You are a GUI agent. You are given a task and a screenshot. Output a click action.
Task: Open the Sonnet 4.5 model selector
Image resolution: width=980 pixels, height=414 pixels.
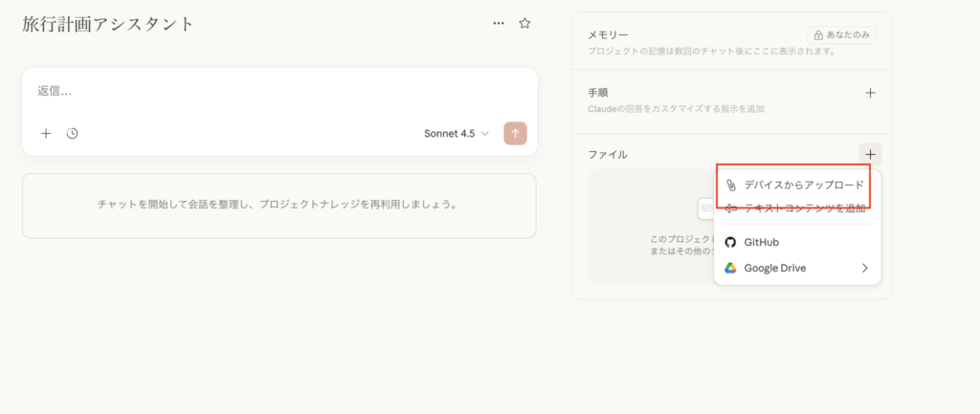point(457,133)
